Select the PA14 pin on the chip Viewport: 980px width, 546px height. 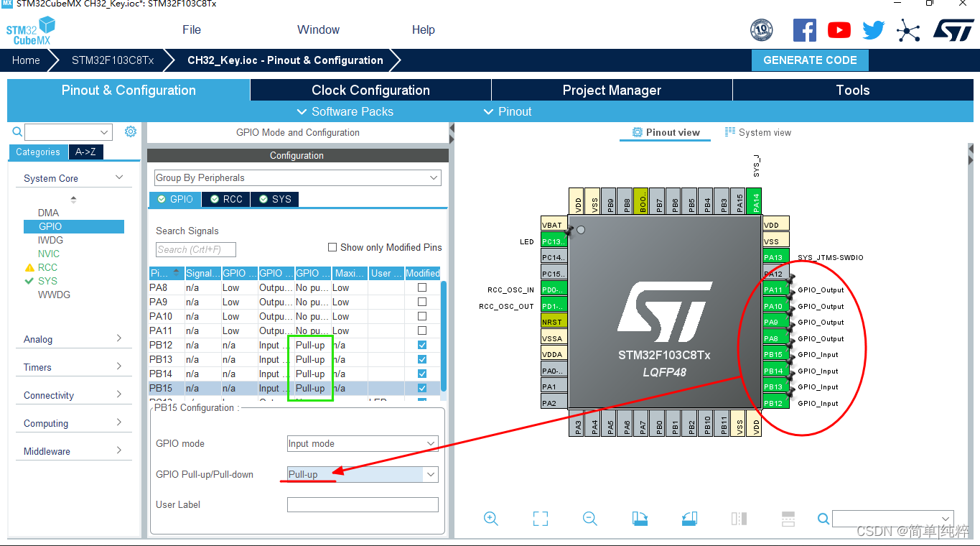tap(754, 201)
